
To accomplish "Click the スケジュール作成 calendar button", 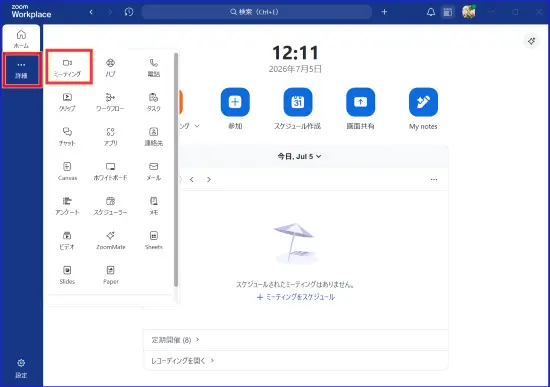I will point(297,102).
